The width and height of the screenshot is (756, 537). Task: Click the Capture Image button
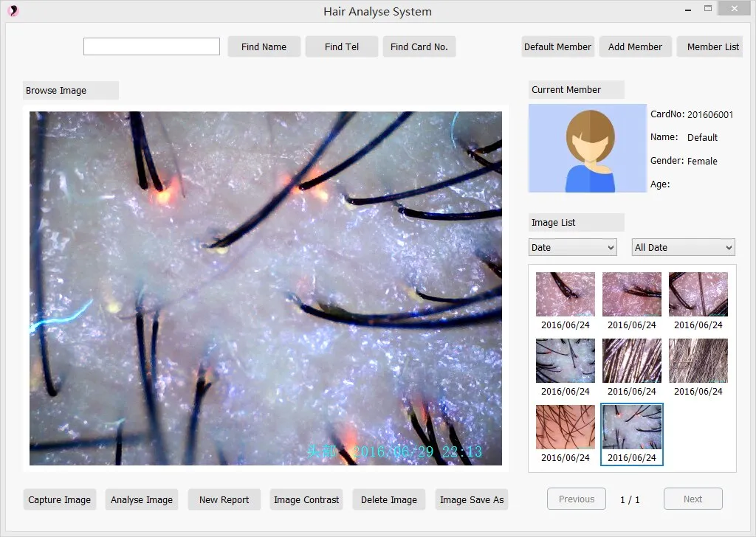click(x=59, y=499)
